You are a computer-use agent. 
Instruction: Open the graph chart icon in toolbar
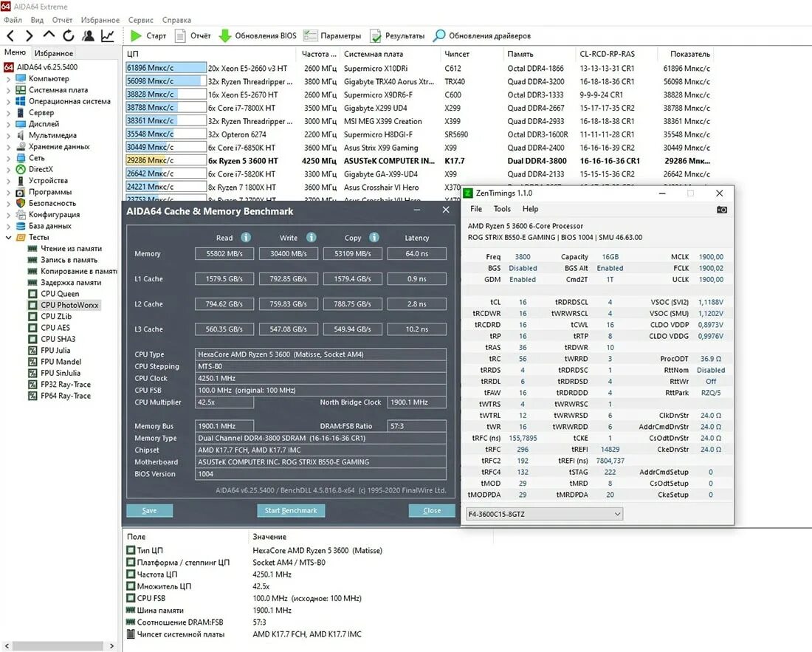tap(108, 35)
